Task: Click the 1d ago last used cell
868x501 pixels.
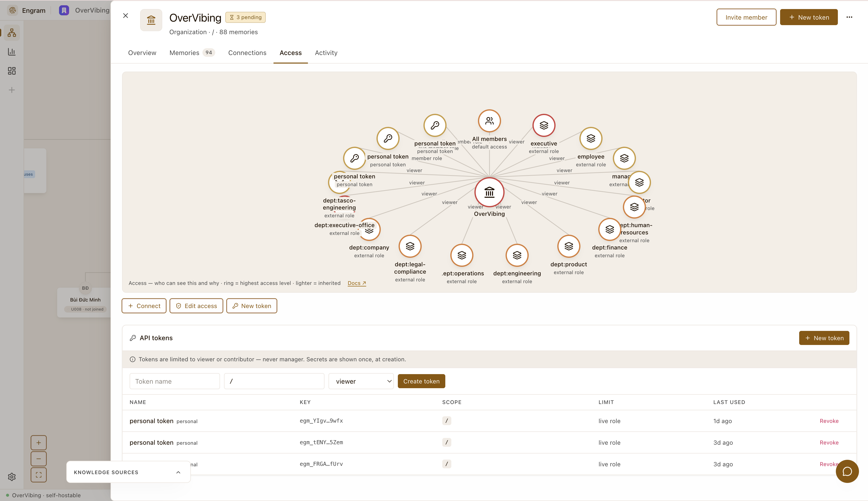Action: click(x=723, y=421)
